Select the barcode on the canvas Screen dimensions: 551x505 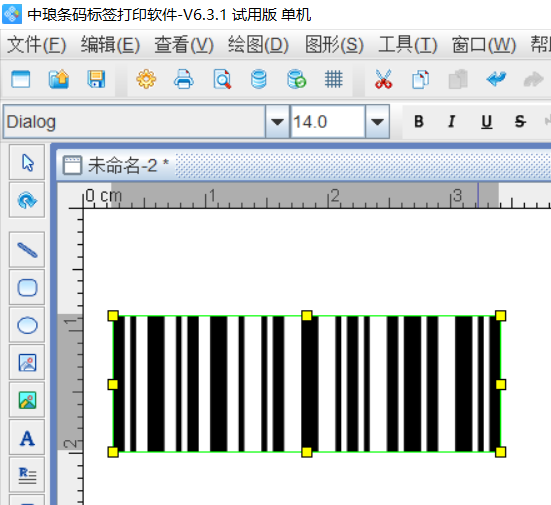pyautogui.click(x=307, y=384)
